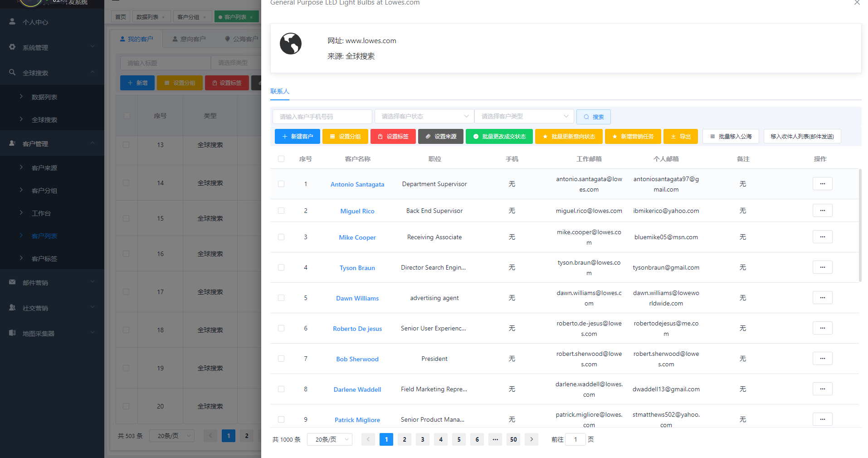Screen dimensions: 868x458
Task: Click the globe website icon
Action: [x=291, y=44]
